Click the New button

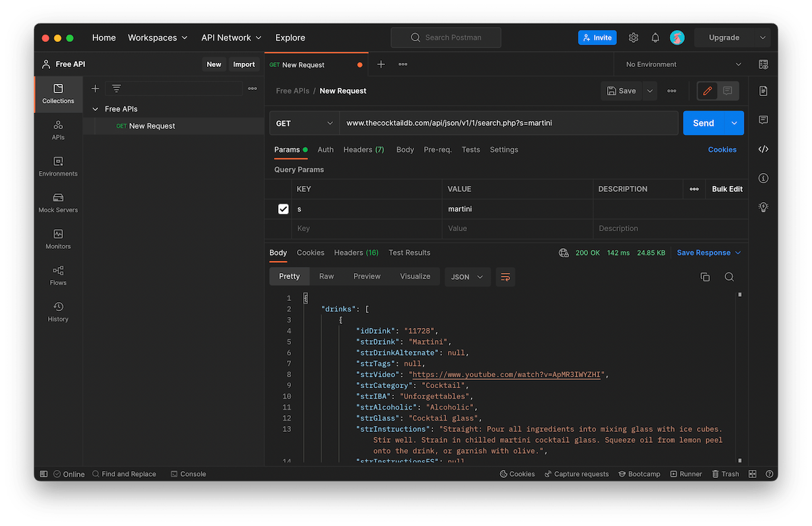pos(214,64)
